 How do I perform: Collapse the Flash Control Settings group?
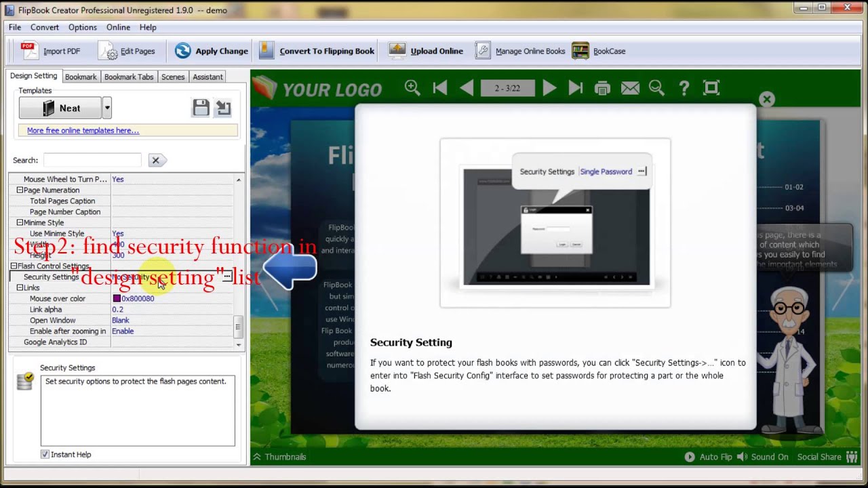(14, 266)
